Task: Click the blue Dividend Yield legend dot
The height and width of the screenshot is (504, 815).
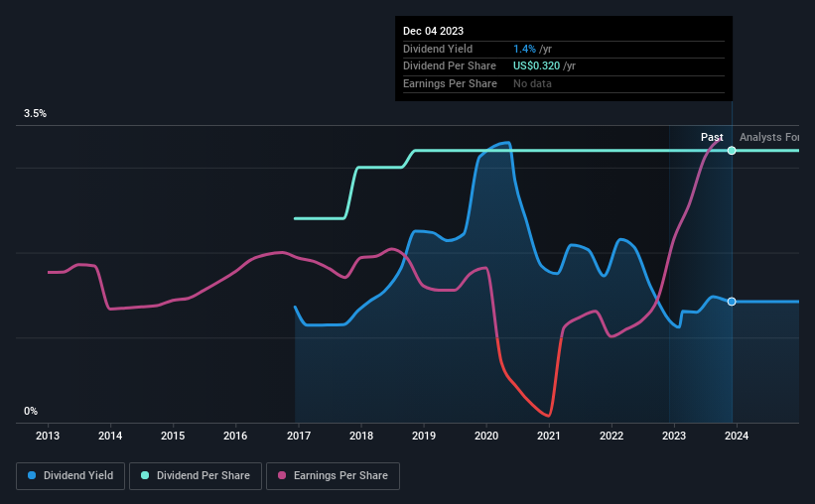Action: [32, 475]
